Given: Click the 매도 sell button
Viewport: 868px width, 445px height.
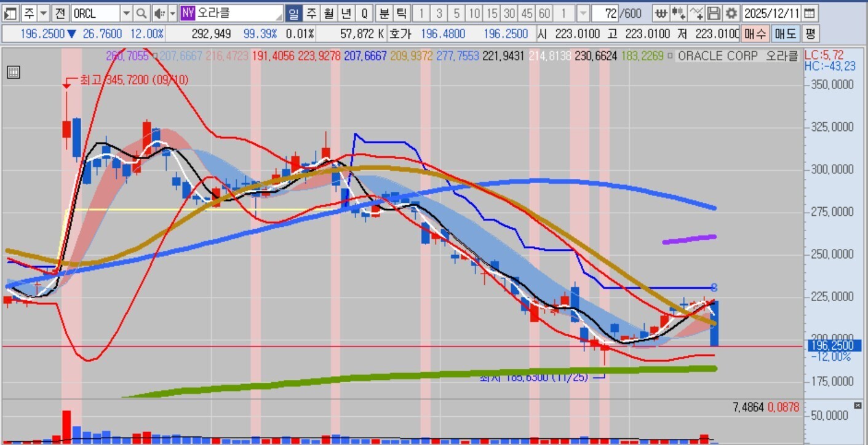Looking at the screenshot, I should click(x=785, y=34).
